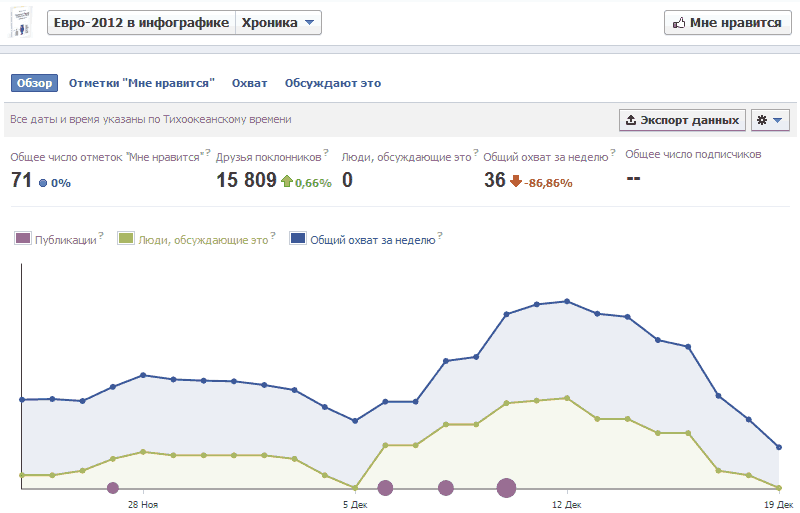The height and width of the screenshot is (513, 800).
Task: Toggle the Общий охват за неделю legend swatch
Action: pos(298,239)
